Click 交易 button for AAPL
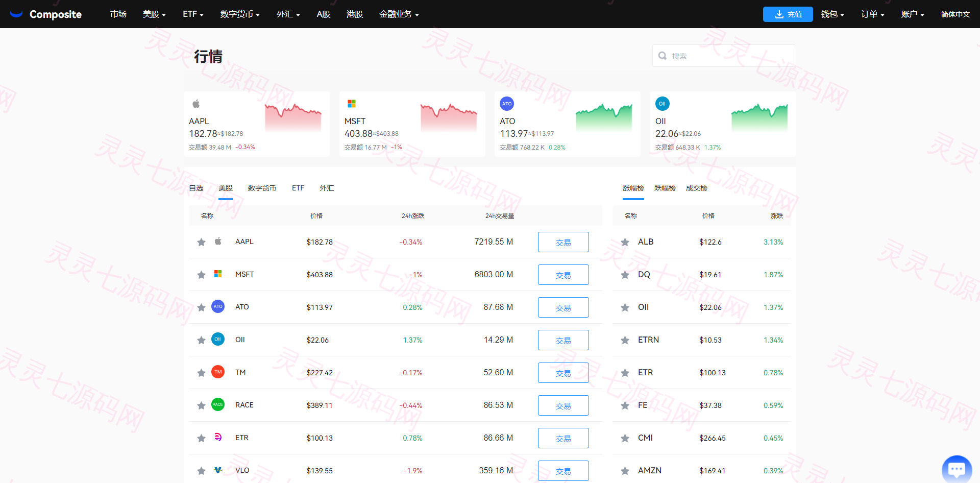Viewport: 980px width, 483px height. 563,242
